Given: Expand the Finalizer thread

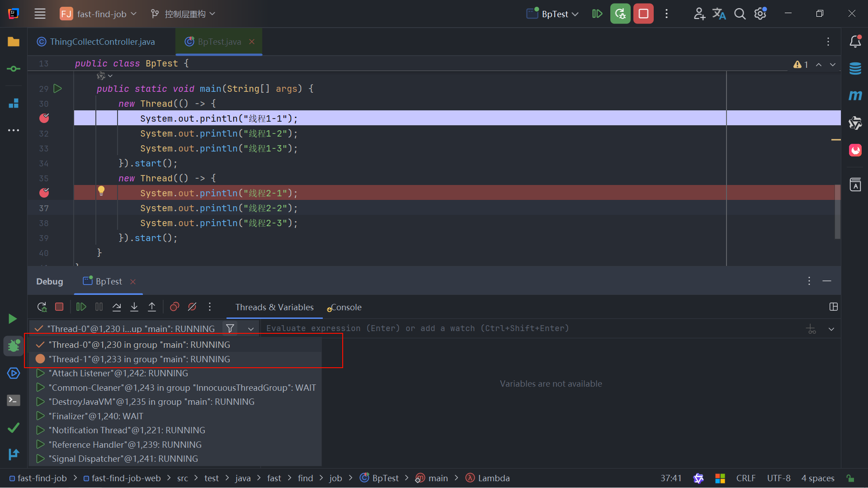Looking at the screenshot, I should 40,416.
